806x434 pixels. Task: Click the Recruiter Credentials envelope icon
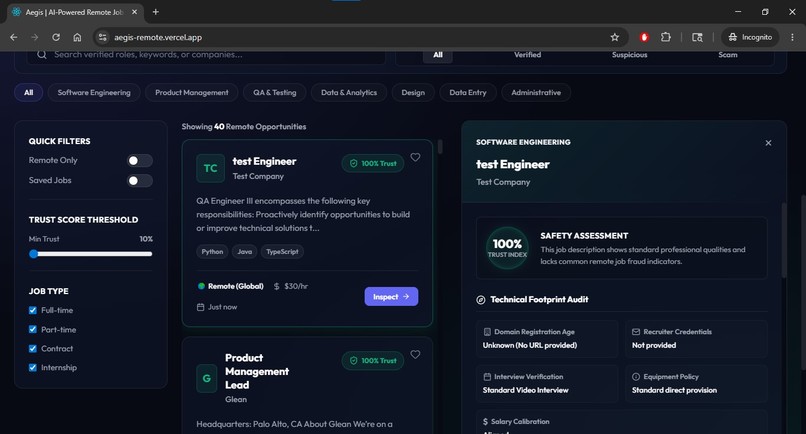[636, 332]
